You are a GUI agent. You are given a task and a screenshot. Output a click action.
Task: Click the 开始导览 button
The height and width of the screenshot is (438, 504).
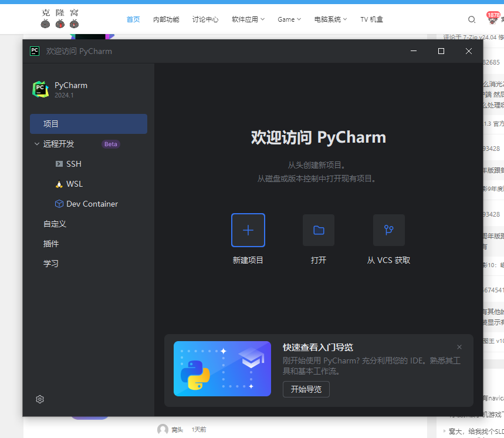(306, 389)
